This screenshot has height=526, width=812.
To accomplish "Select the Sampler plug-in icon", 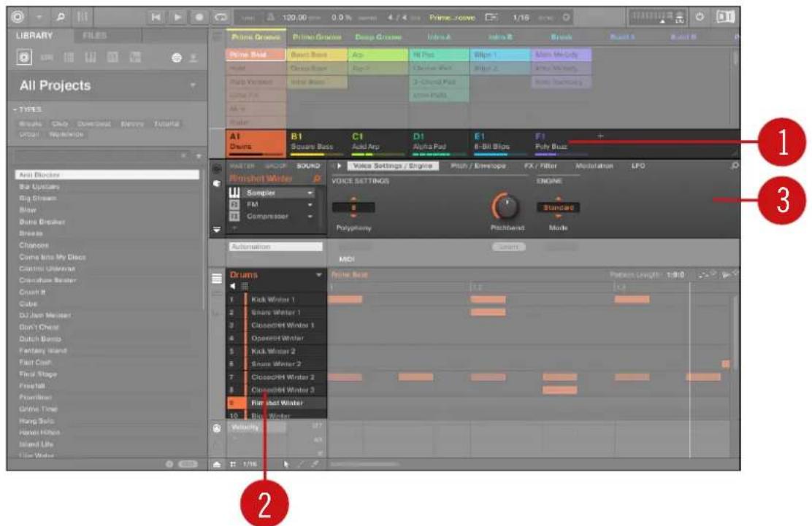I will (x=234, y=193).
